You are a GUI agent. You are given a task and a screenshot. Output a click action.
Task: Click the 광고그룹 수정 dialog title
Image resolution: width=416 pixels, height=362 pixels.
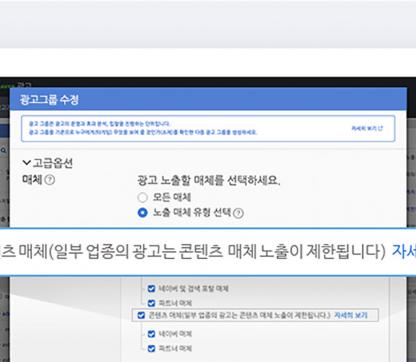(49, 99)
